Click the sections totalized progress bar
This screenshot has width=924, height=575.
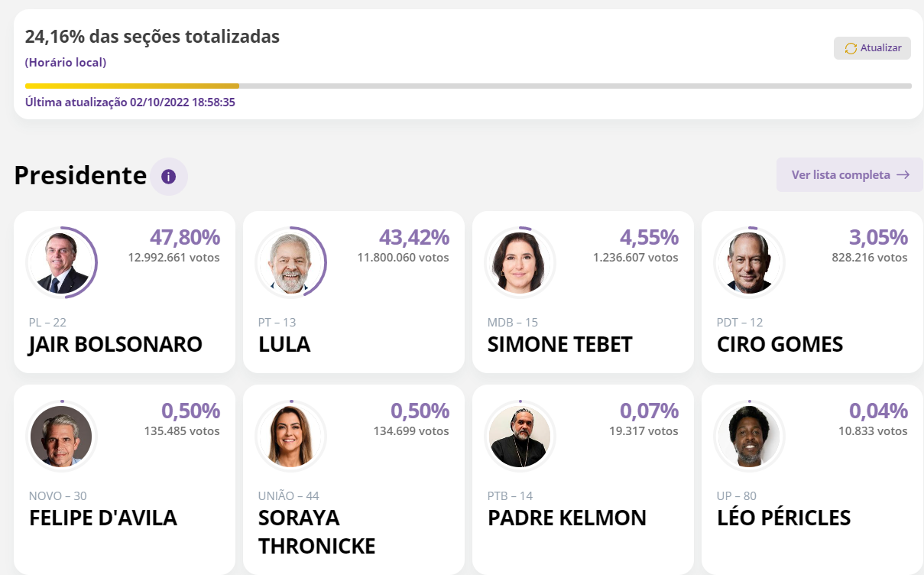[468, 86]
